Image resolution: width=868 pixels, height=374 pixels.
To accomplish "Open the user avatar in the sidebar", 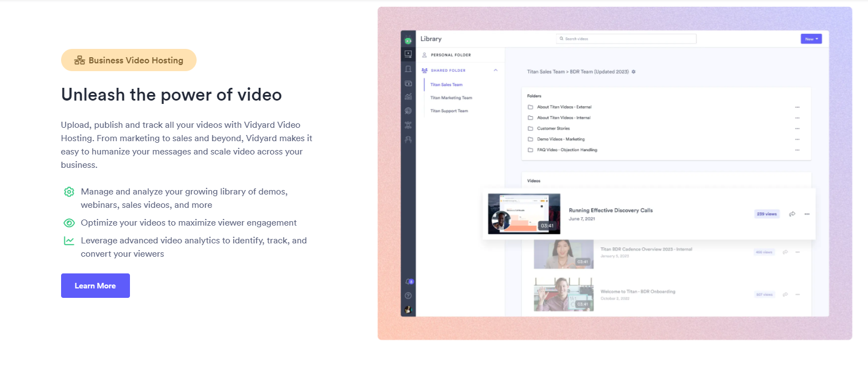I will pos(408,309).
